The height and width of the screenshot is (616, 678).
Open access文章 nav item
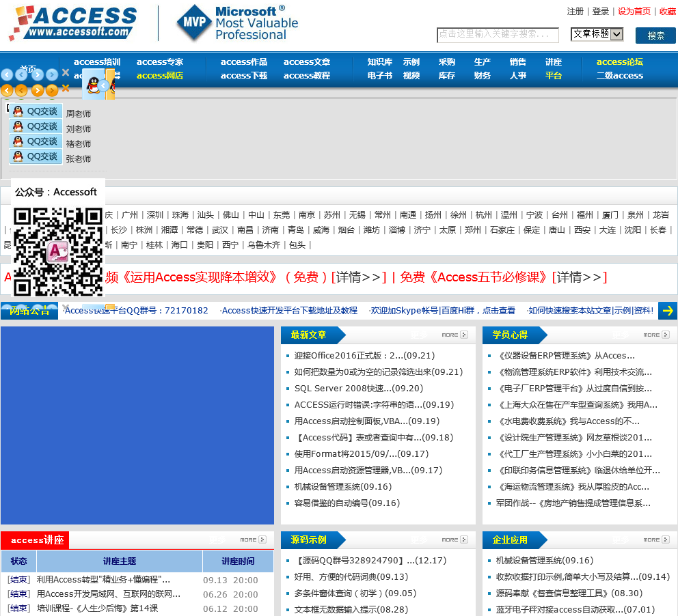[x=307, y=61]
